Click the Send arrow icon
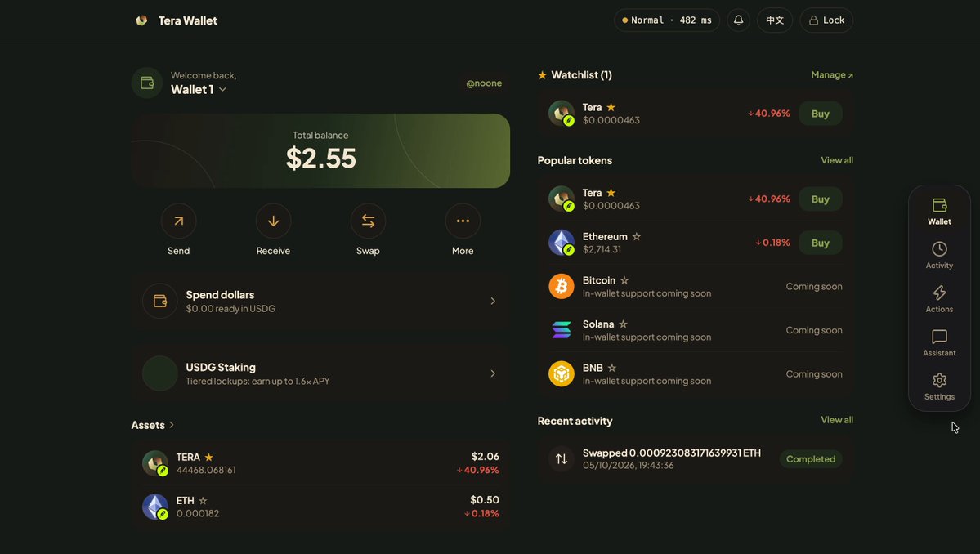 click(179, 221)
